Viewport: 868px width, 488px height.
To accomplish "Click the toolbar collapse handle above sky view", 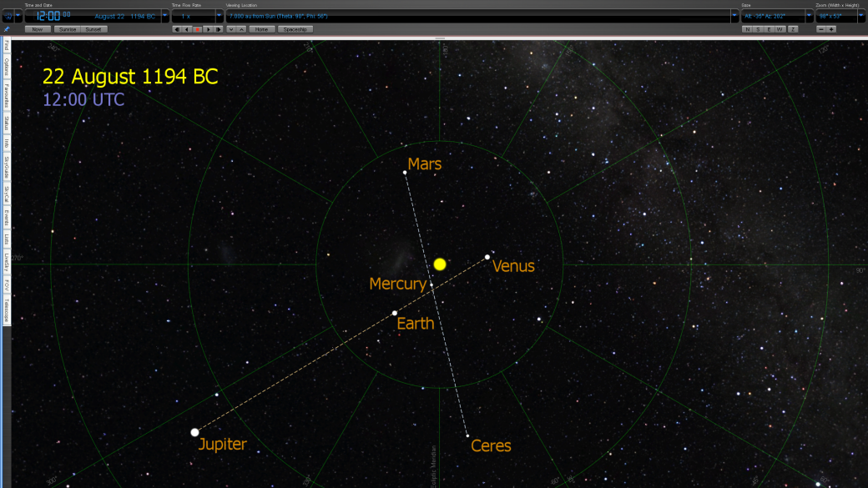I will click(440, 38).
